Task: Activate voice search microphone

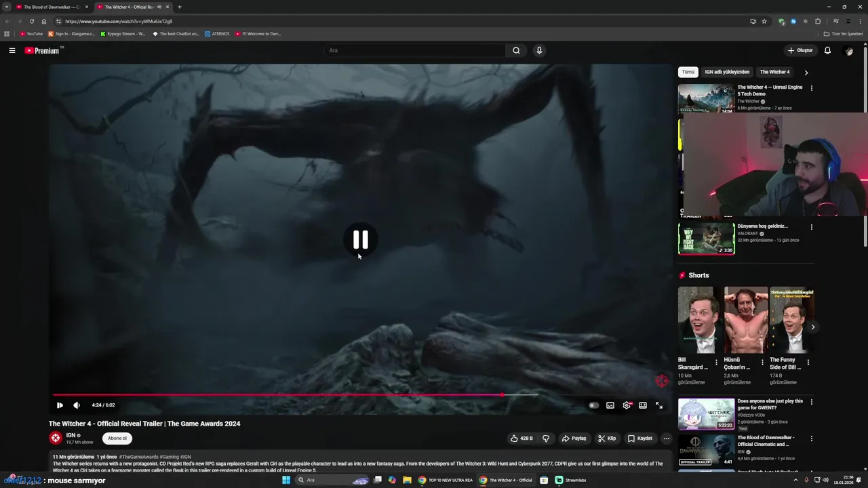Action: click(x=539, y=50)
